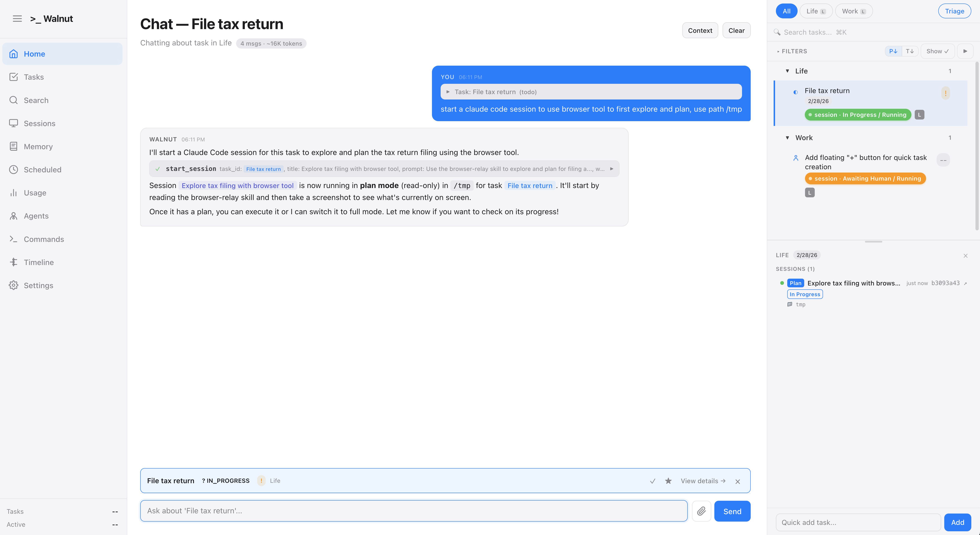The height and width of the screenshot is (535, 980).
Task: Open the Timeline view
Action: (39, 262)
